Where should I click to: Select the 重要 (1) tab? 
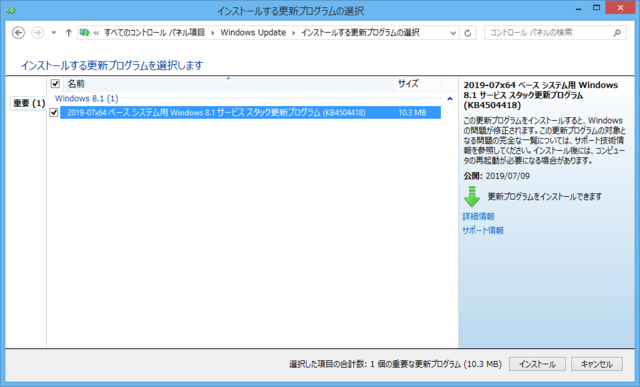29,103
